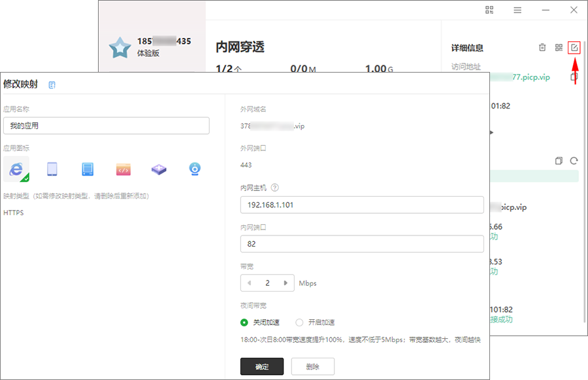Decrease bandwidth with the left arrow

point(250,283)
